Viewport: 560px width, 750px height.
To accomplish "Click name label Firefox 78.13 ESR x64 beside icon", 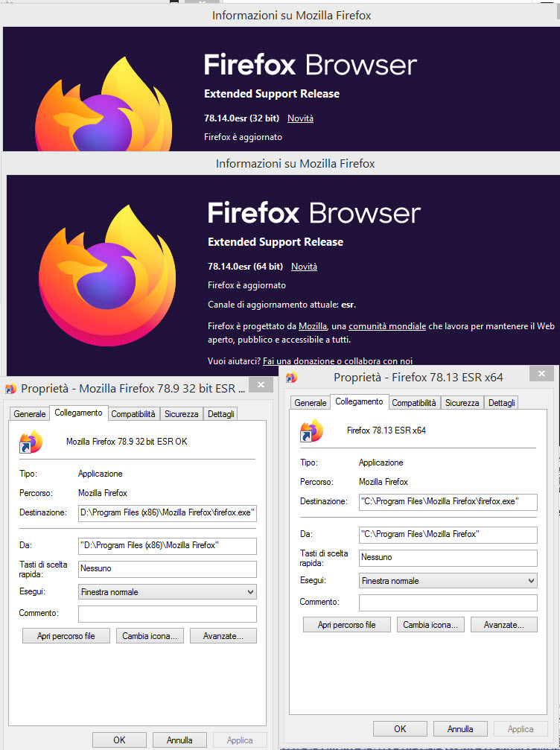I will (x=386, y=430).
